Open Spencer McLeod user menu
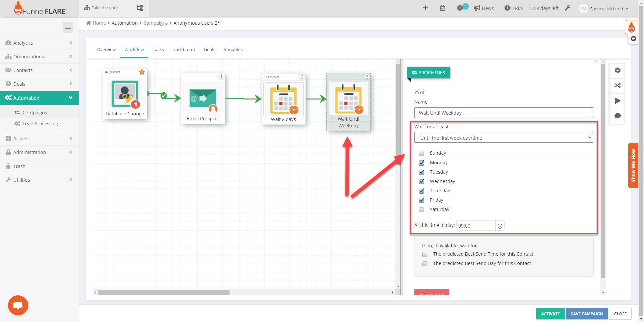 point(604,9)
